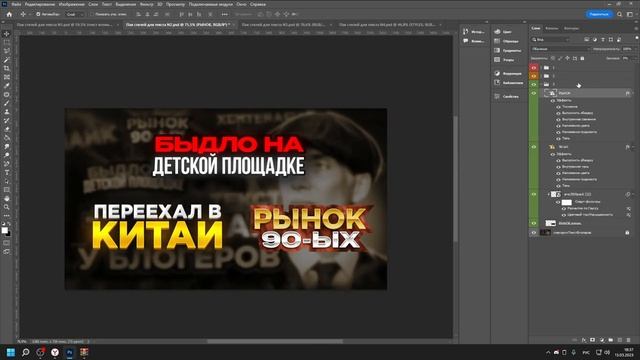
Task: Select the Magic Wand tool
Action: 7,60
